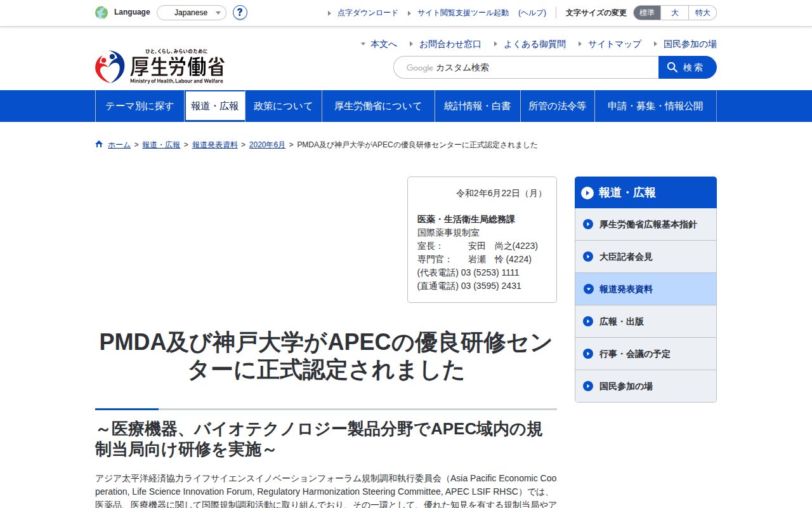Follow the 2020年6月 breadcrumb link

(267, 145)
